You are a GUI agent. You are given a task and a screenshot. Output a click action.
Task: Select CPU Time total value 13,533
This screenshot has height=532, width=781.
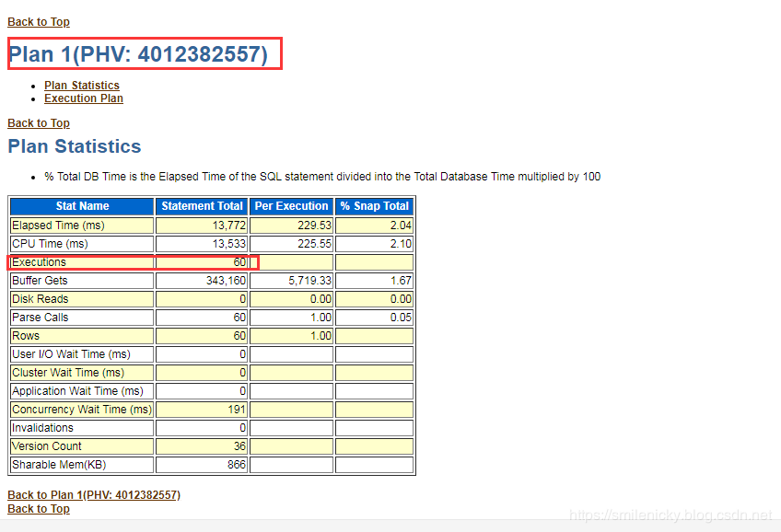229,244
